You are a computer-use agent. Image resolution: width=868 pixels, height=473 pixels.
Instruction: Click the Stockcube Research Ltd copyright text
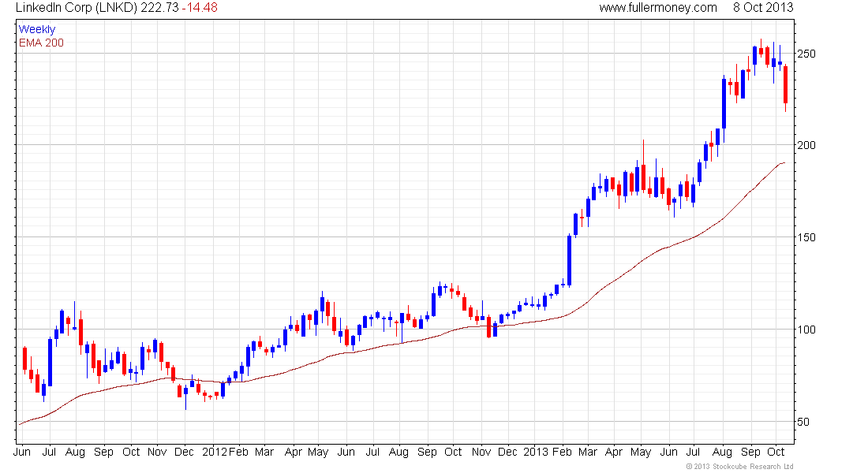click(739, 467)
